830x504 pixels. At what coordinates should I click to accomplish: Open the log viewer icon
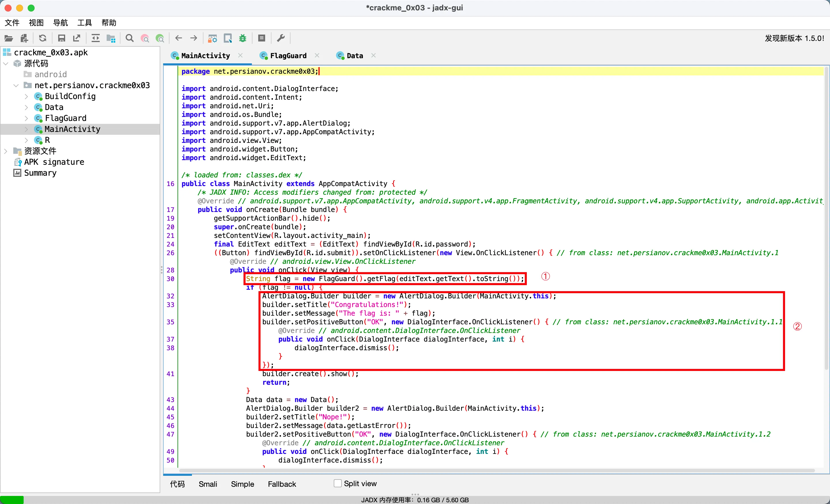pos(262,38)
